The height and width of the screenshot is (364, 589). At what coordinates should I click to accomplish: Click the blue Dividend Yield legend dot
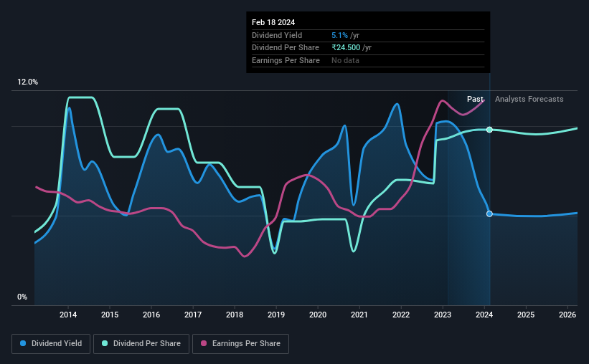click(23, 343)
